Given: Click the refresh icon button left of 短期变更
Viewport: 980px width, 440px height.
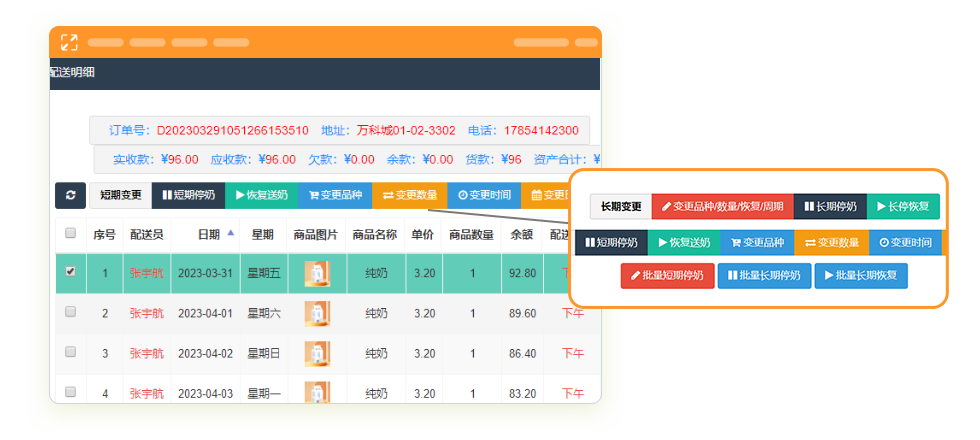Looking at the screenshot, I should tap(70, 195).
